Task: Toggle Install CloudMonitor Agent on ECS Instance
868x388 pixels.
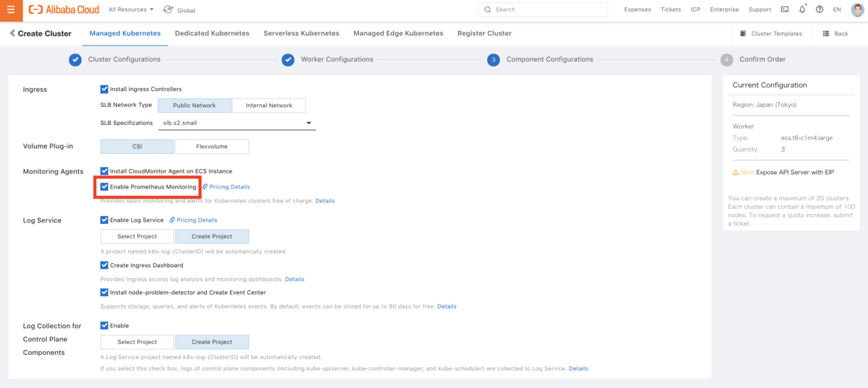Action: [x=104, y=171]
